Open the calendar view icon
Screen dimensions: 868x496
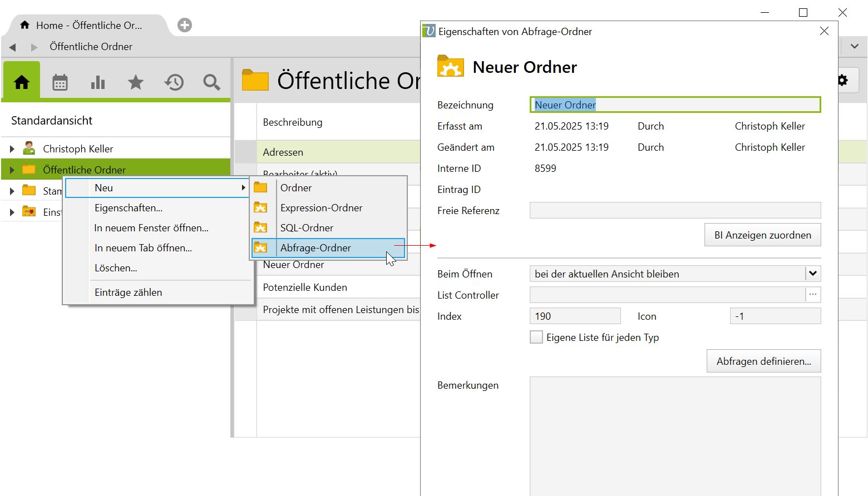60,82
